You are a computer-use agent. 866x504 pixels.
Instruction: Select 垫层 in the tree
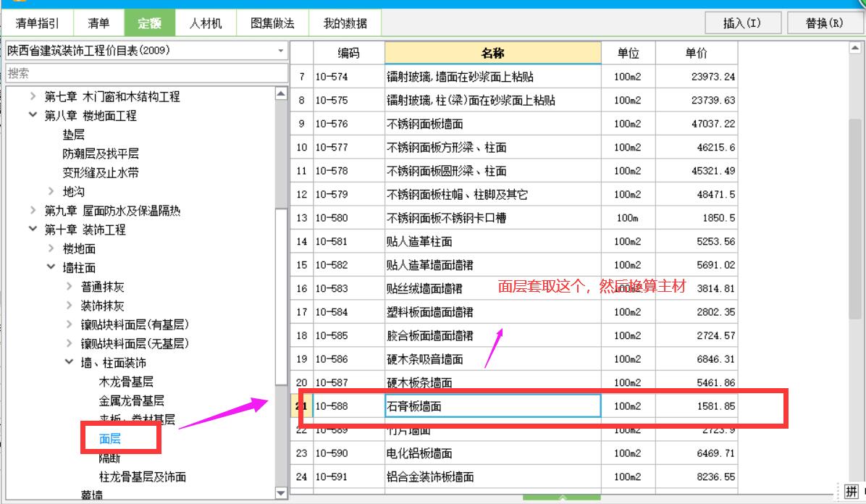(73, 134)
